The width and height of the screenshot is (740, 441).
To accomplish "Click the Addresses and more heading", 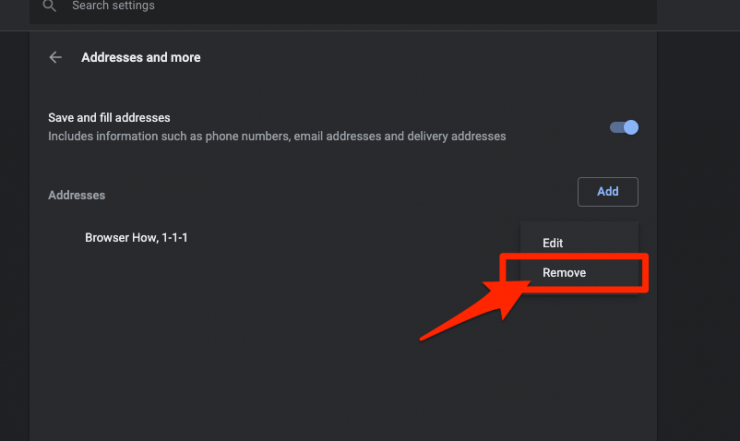I will point(141,58).
